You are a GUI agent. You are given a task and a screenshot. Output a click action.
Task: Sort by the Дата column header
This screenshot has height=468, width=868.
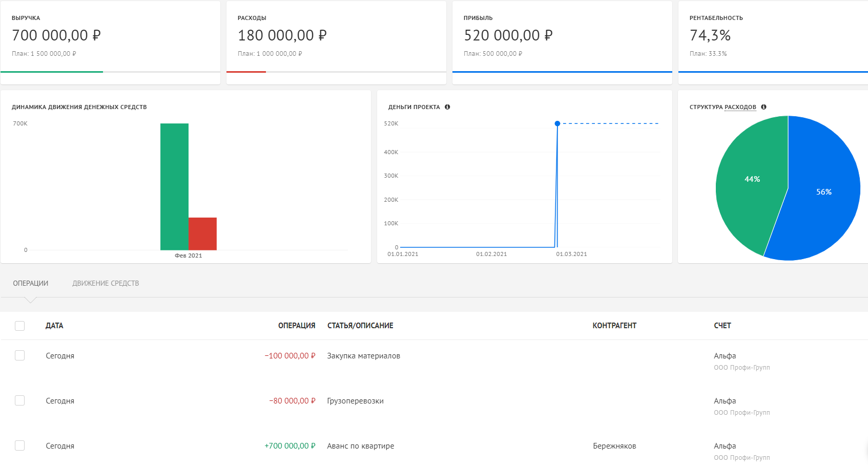point(54,326)
